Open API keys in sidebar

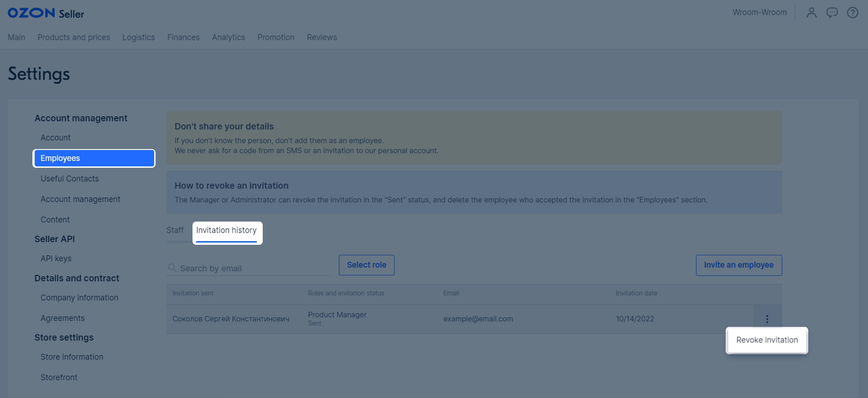(x=56, y=259)
